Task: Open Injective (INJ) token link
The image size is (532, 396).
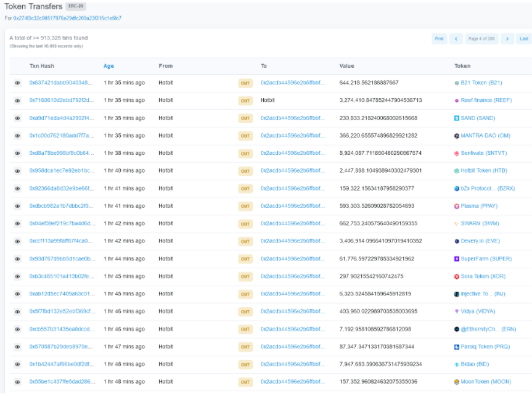Action: tap(483, 294)
